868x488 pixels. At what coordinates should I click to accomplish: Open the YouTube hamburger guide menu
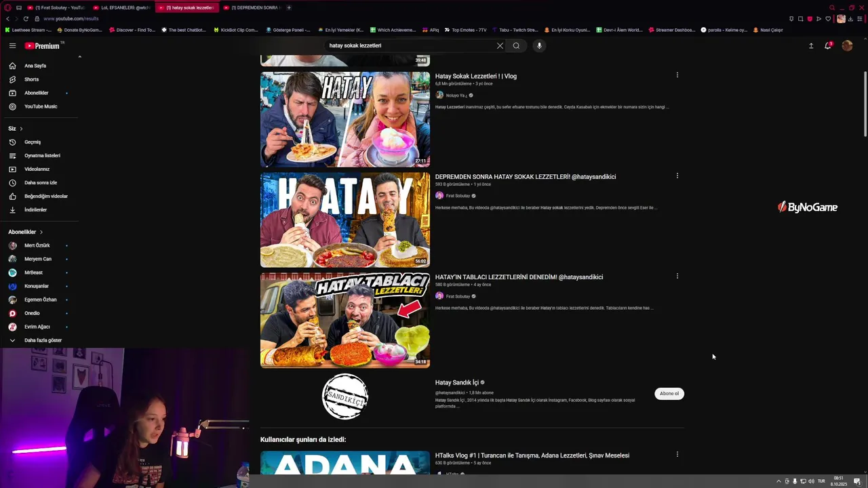pyautogui.click(x=12, y=45)
